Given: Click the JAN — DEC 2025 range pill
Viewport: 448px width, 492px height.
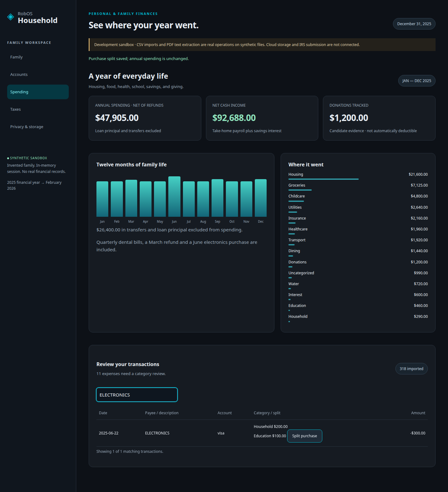Looking at the screenshot, I should (x=417, y=81).
